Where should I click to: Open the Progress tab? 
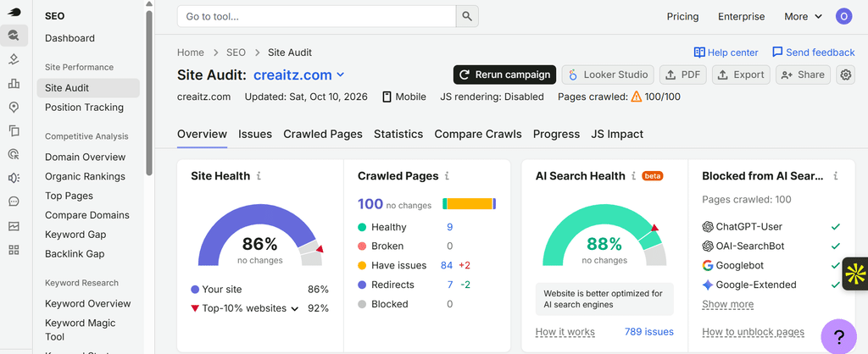coord(556,134)
